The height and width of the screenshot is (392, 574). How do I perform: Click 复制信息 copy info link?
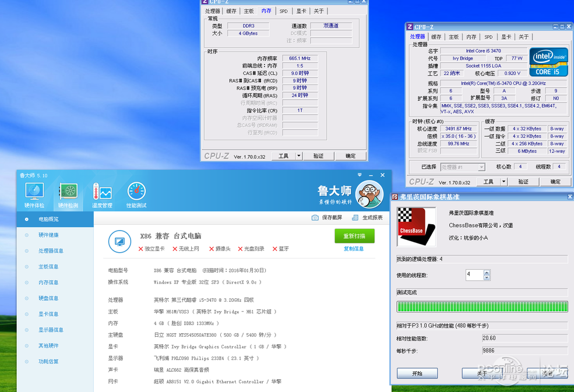coord(354,249)
